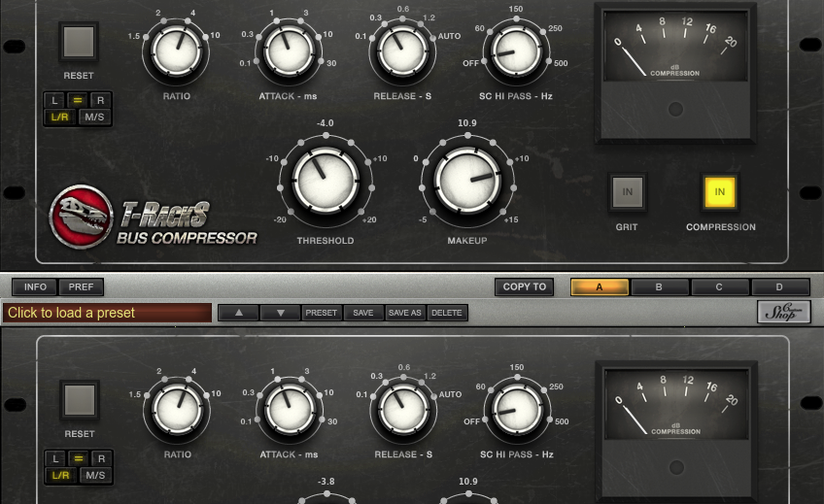Toggle the link (=) button in upper compressor
The height and width of the screenshot is (504, 824).
[78, 100]
